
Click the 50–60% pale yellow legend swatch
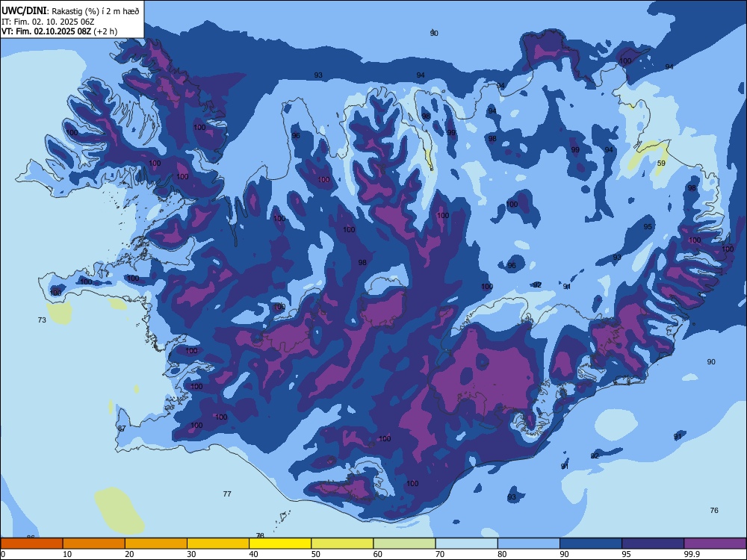(342, 544)
